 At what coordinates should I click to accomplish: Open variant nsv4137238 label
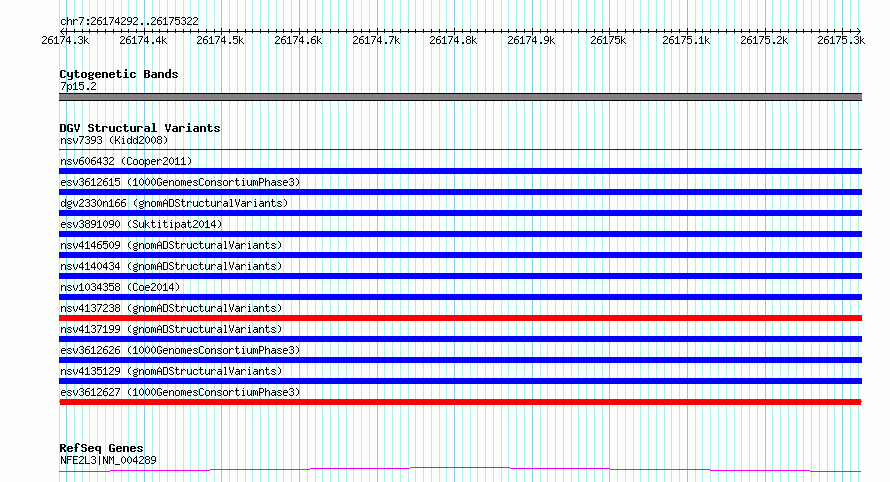coord(171,308)
